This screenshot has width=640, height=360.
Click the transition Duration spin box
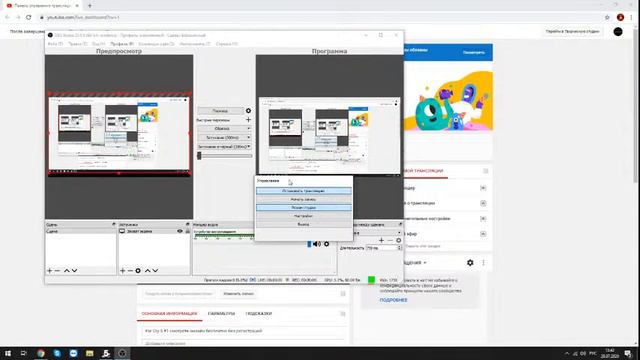[x=384, y=248]
